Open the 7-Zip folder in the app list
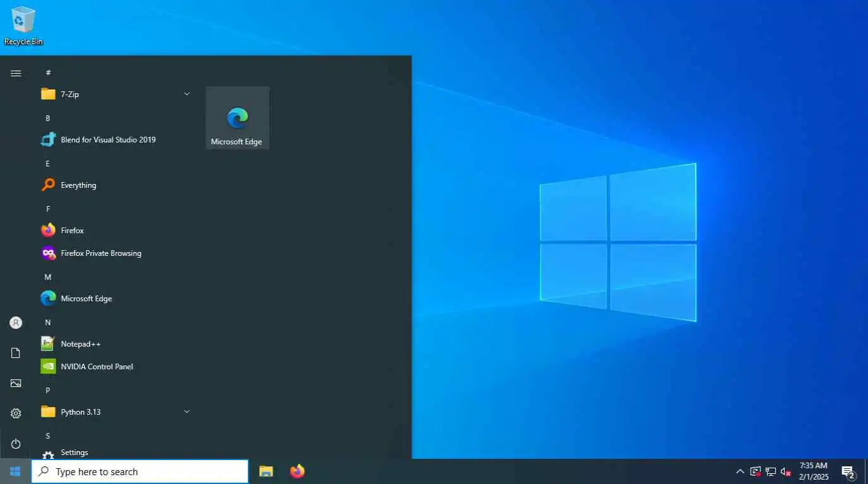 (x=117, y=94)
